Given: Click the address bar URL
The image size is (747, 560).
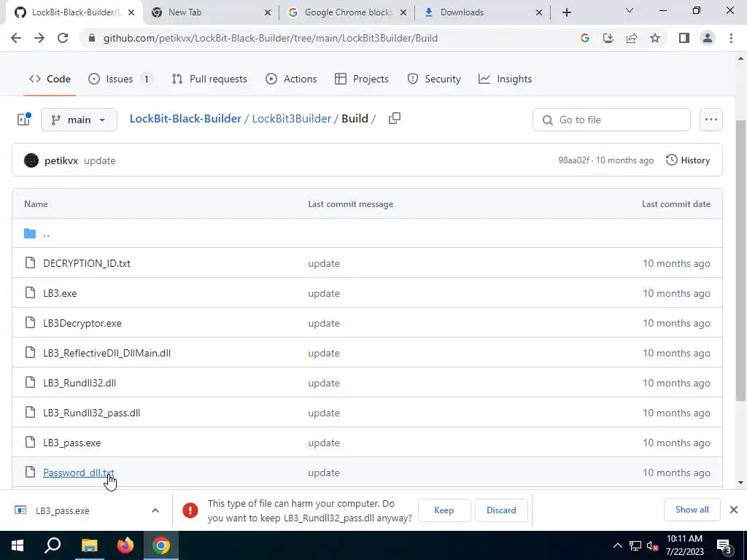Looking at the screenshot, I should (270, 38).
